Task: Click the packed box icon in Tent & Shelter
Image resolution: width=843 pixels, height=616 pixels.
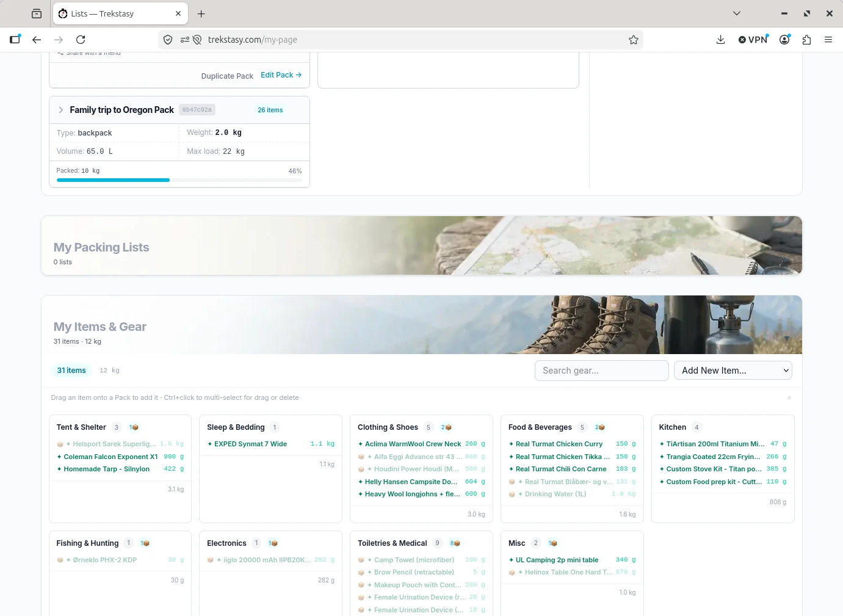Action: click(134, 427)
